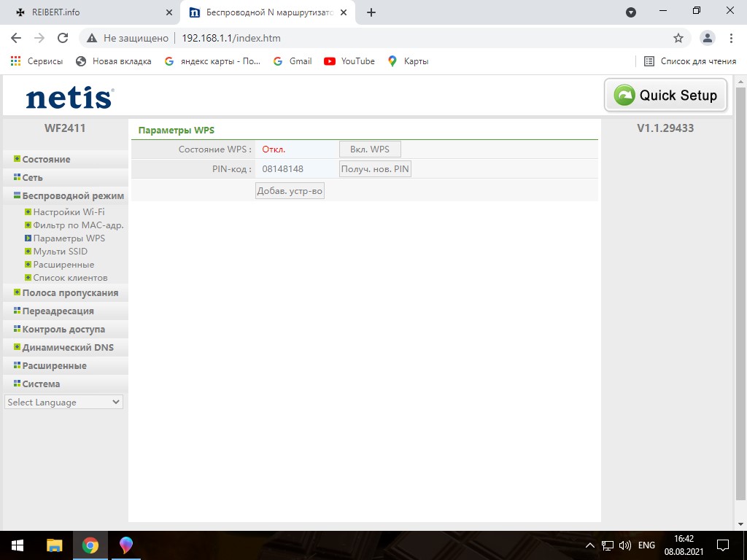Click the not secure warning icon
The width and height of the screenshot is (747, 560).
tap(92, 38)
